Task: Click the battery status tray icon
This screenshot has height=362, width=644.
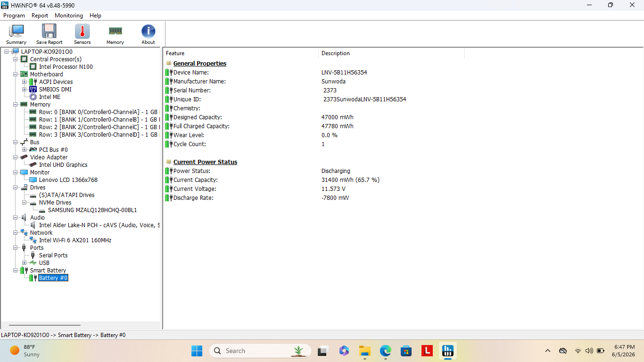Action: pyautogui.click(x=601, y=351)
